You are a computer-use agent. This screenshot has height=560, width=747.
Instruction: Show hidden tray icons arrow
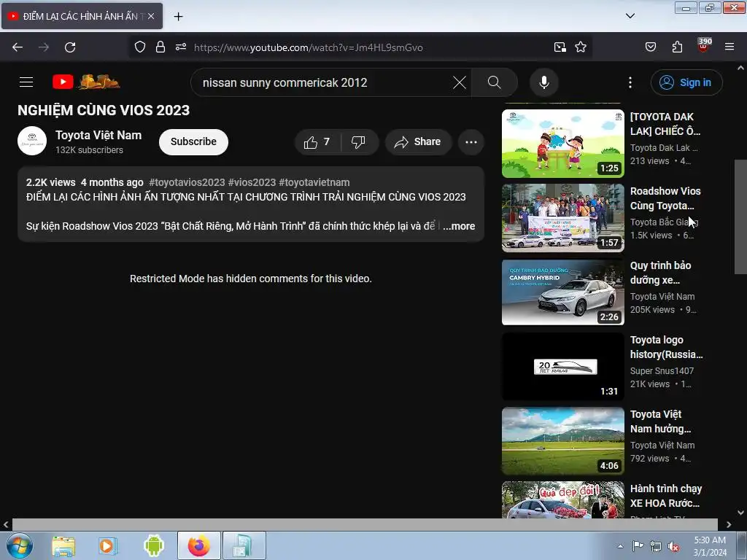click(620, 545)
